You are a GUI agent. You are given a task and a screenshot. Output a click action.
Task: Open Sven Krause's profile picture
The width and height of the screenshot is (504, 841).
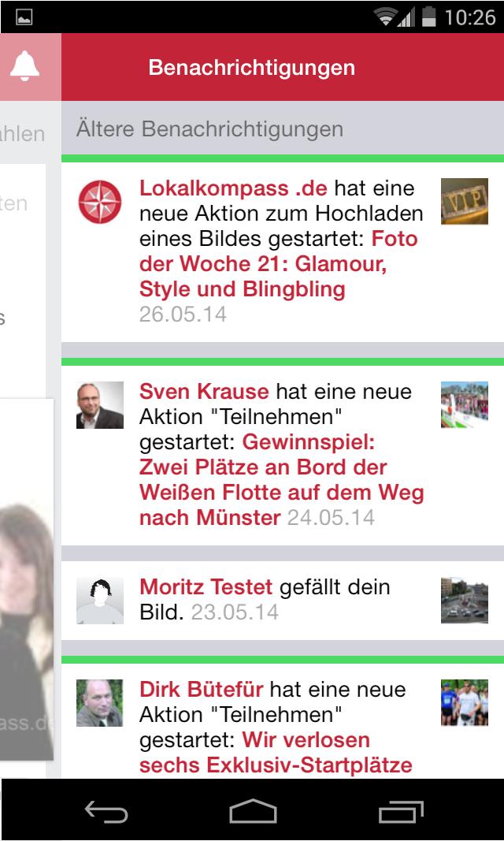pyautogui.click(x=100, y=405)
